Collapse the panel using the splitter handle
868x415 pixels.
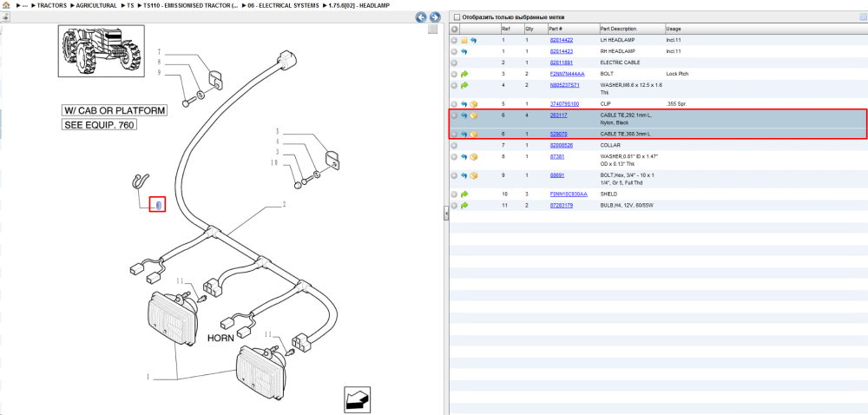click(446, 214)
